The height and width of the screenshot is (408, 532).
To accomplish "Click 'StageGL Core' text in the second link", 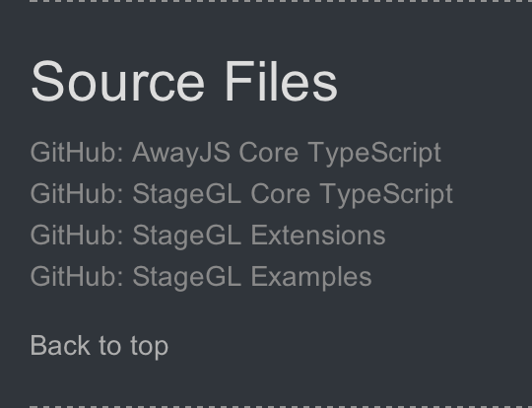I will tap(222, 194).
